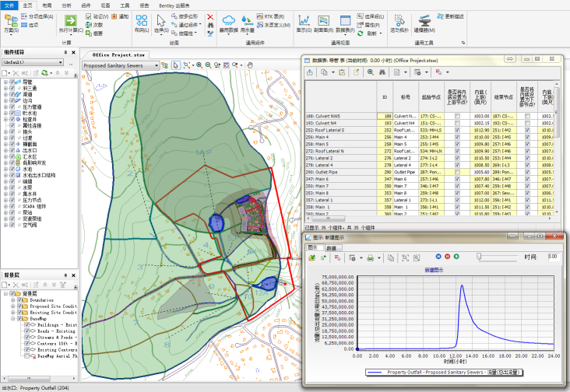
Task: Open the <default> dropdown in 组件线符 panel
Action: tap(61, 62)
